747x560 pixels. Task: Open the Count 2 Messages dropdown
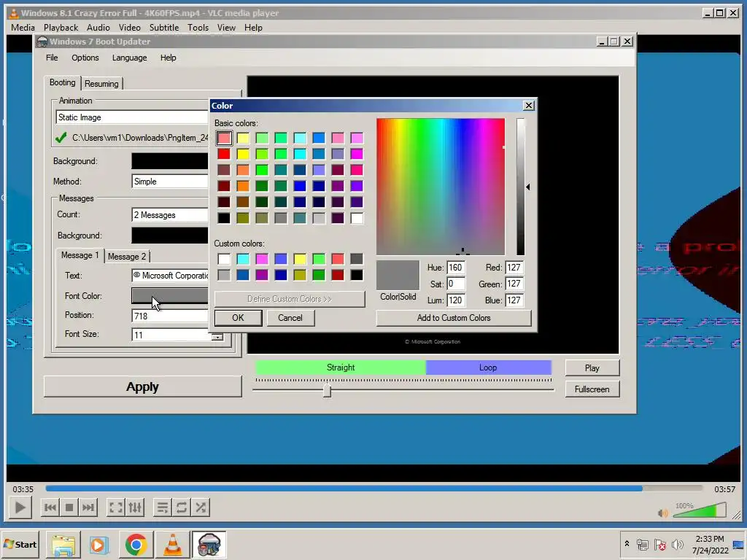point(170,215)
